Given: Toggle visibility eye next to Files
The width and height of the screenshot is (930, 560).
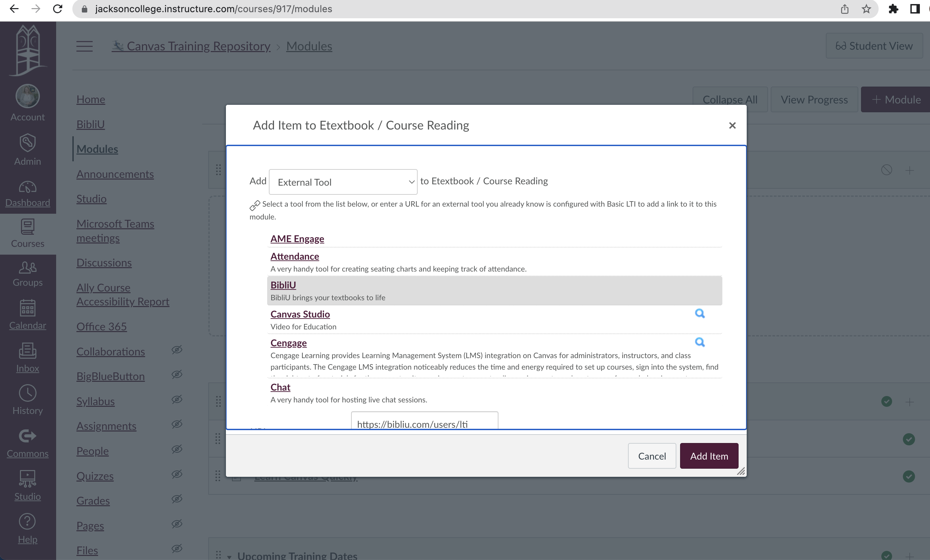Looking at the screenshot, I should coord(177,548).
